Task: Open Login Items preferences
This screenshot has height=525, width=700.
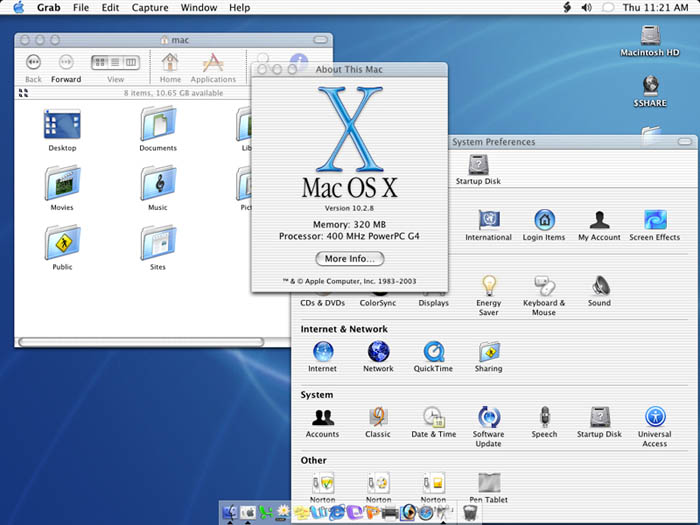Action: click(x=544, y=225)
